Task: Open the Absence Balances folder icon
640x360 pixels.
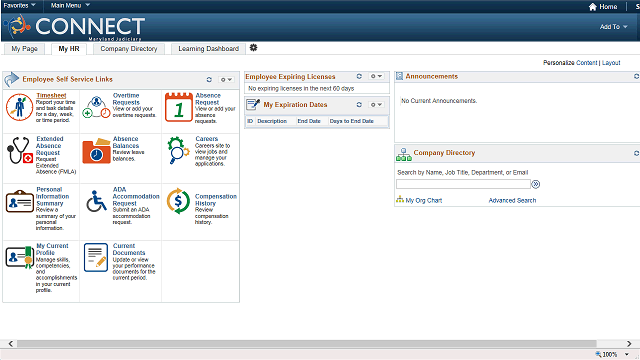Action: [x=96, y=151]
